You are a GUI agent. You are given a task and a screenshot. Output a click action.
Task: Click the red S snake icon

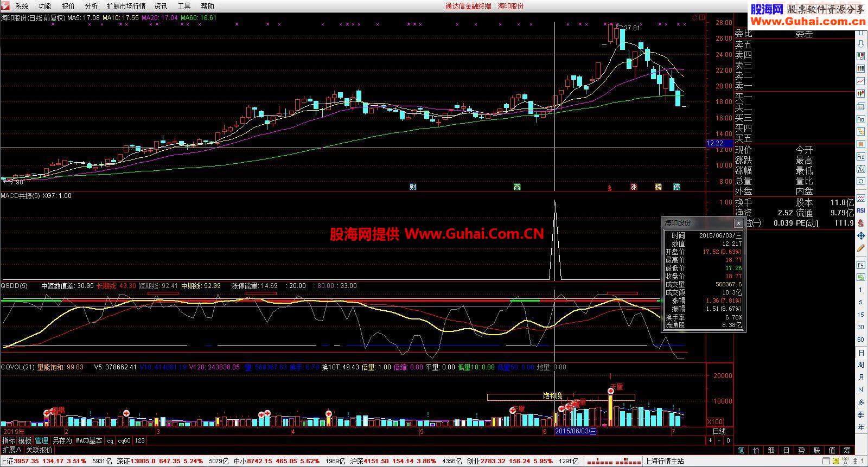pos(861,223)
